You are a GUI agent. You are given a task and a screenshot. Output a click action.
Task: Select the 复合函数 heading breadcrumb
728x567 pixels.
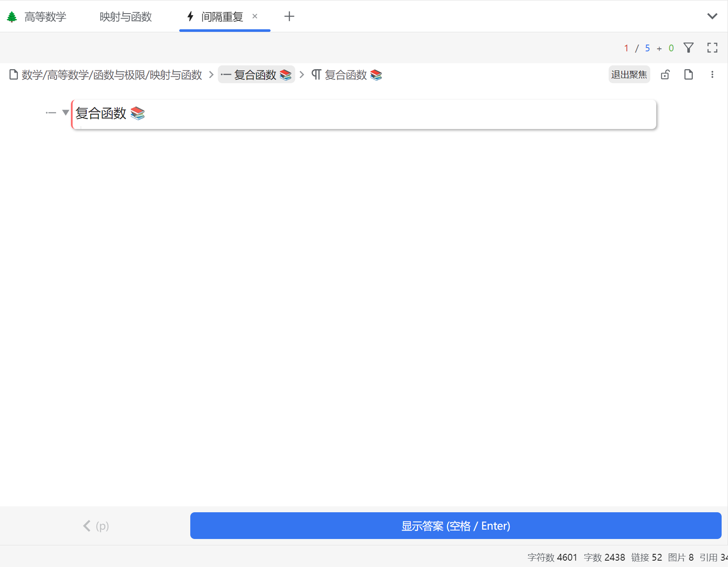pyautogui.click(x=257, y=75)
